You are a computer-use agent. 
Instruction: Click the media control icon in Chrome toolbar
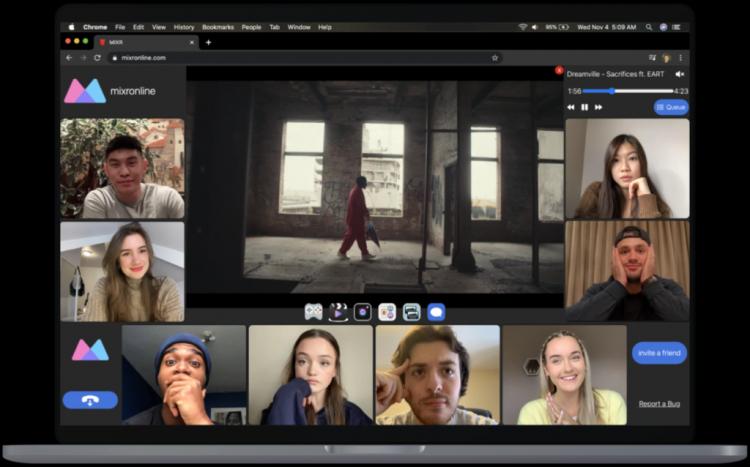652,58
